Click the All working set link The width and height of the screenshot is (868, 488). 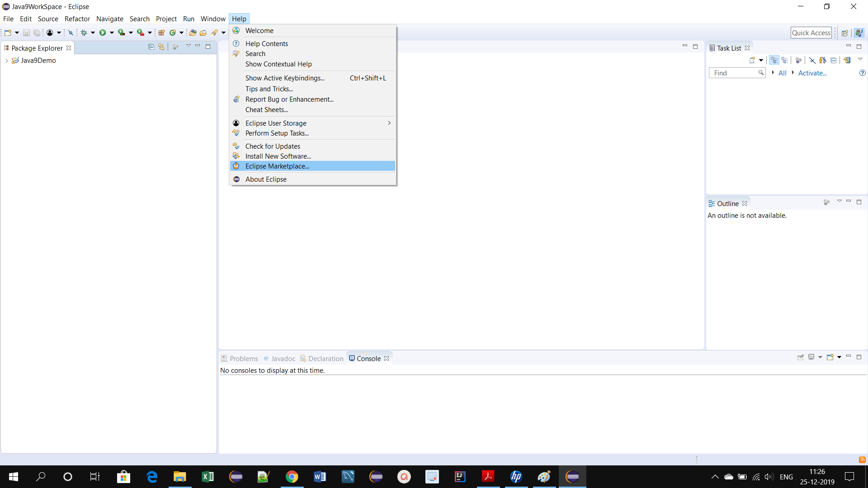point(782,73)
